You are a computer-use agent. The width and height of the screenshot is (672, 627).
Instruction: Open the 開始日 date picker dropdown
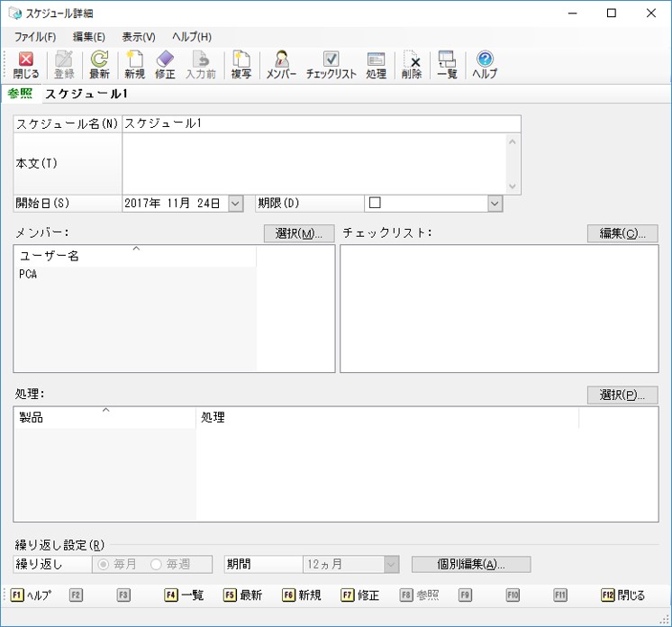(x=235, y=204)
